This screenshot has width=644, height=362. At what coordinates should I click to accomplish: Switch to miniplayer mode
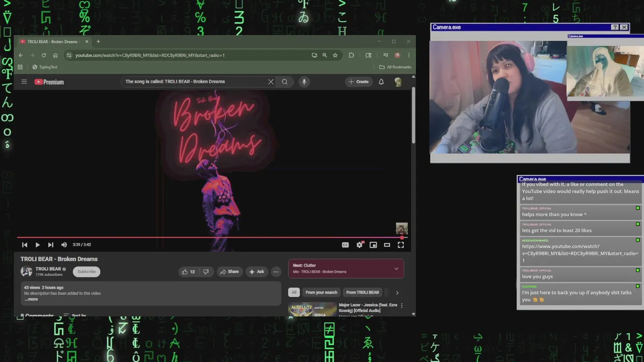tap(373, 244)
